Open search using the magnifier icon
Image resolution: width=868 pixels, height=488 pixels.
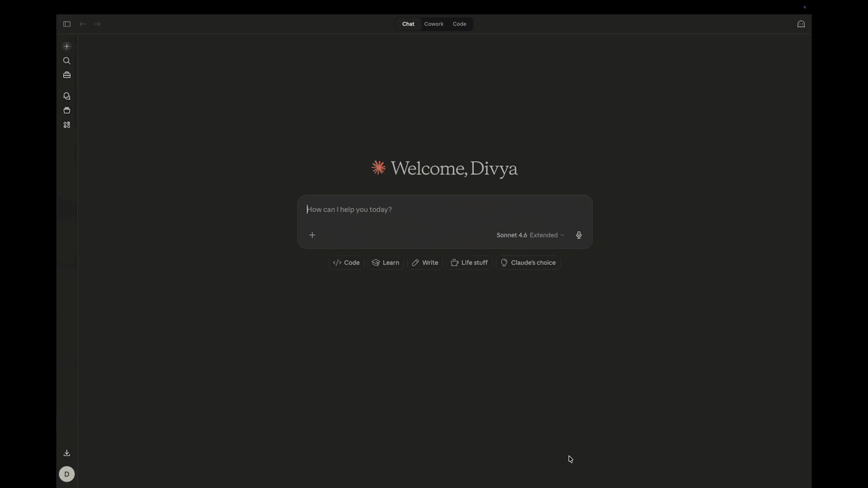66,60
